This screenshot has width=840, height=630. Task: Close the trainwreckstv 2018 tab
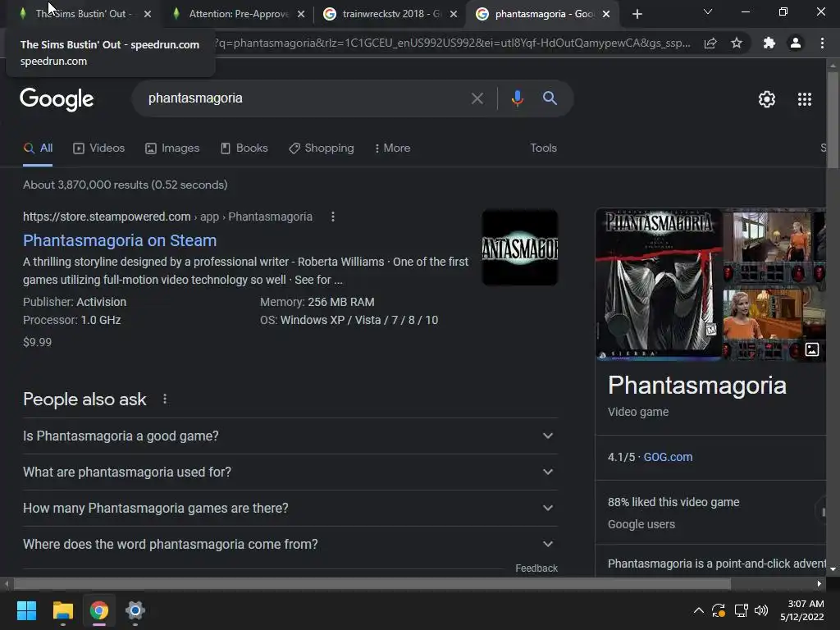(x=454, y=14)
